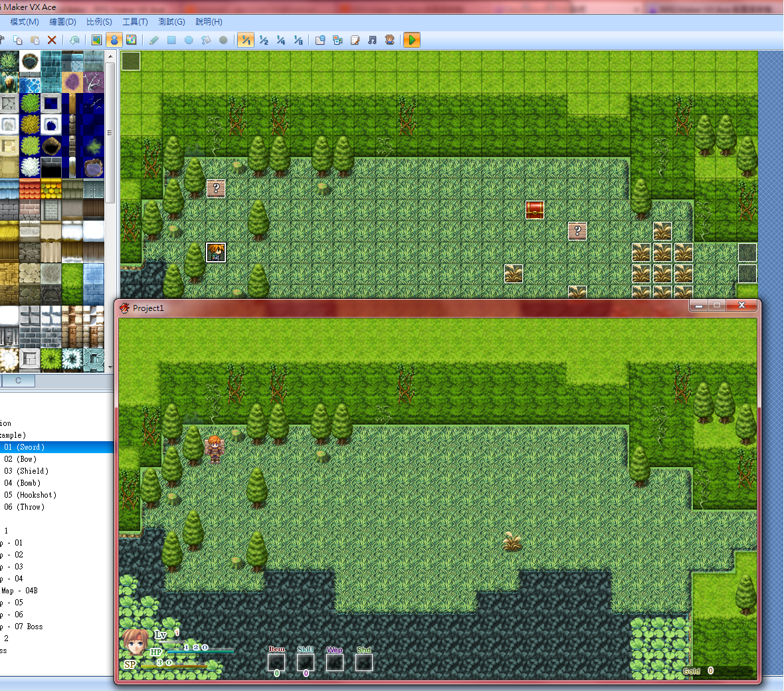Switch to Map editing mode icon
Image resolution: width=784 pixels, height=691 pixels.
[x=97, y=40]
